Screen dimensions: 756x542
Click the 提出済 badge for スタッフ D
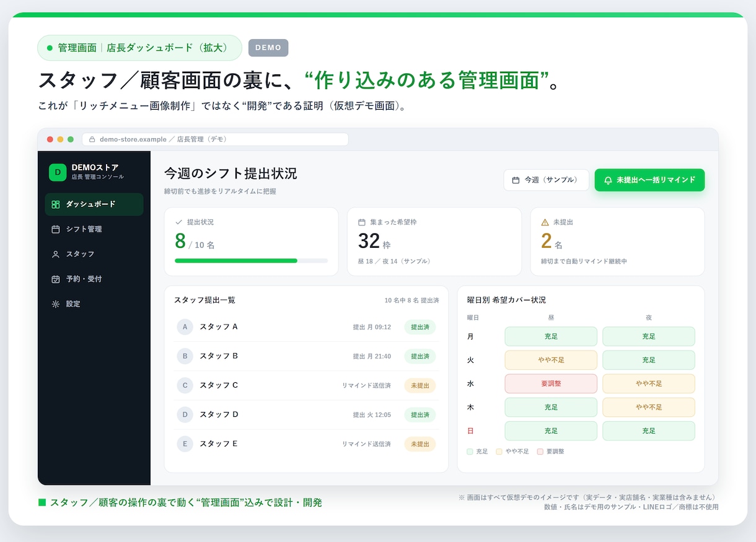click(x=420, y=415)
